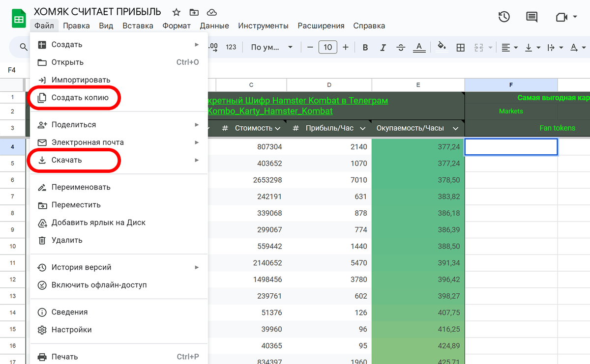This screenshot has width=590, height=364.
Task: Increase decimal places with the .00 button
Action: pos(213,47)
